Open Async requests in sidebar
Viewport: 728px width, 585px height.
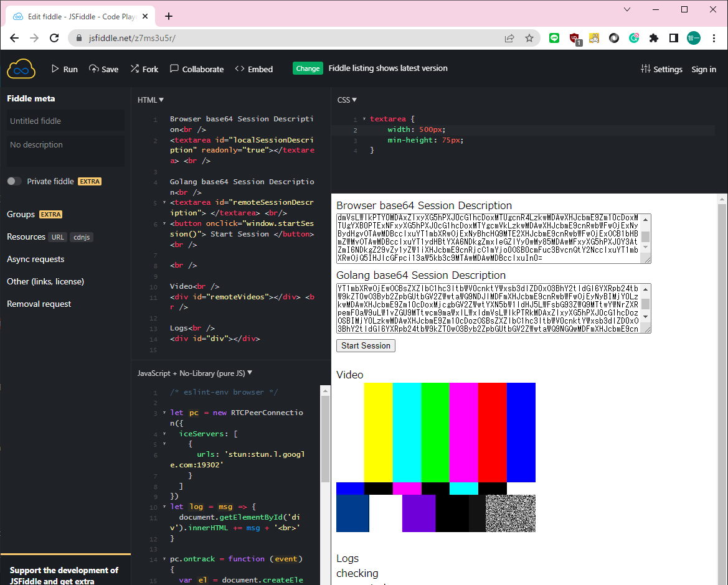(x=35, y=259)
